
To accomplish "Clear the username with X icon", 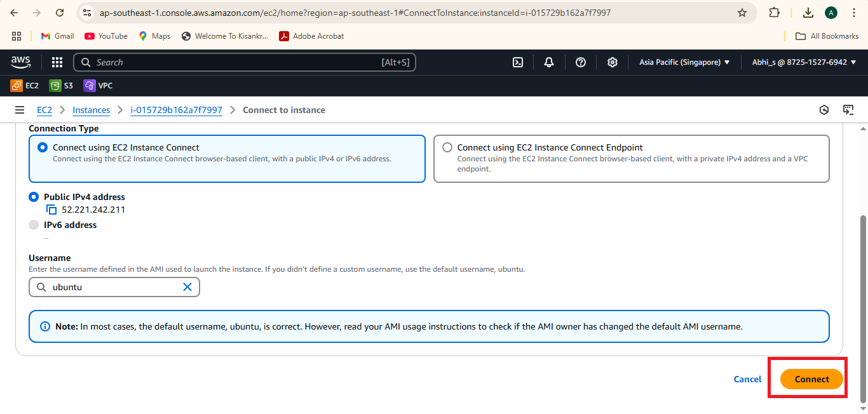I will pos(187,287).
